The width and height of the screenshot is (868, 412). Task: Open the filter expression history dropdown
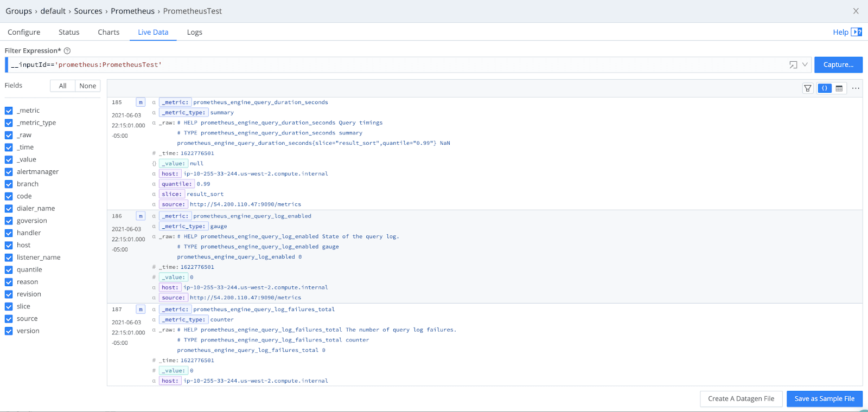tap(805, 65)
